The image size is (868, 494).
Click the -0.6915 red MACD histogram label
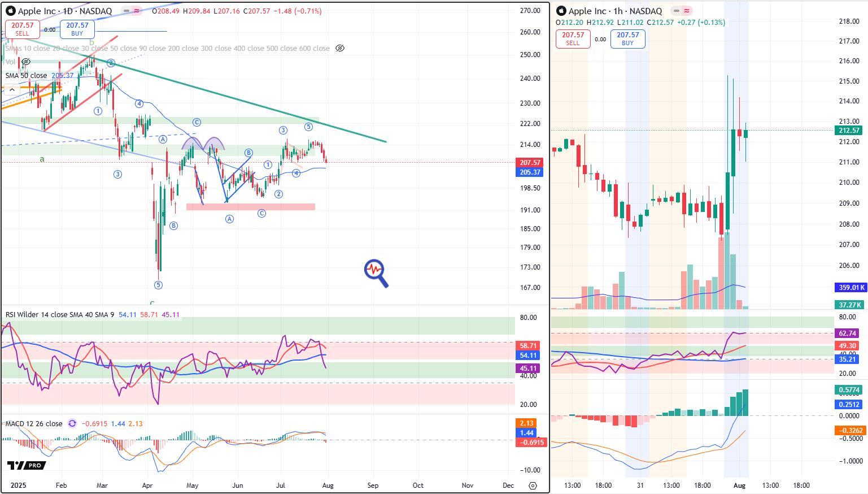click(x=532, y=442)
